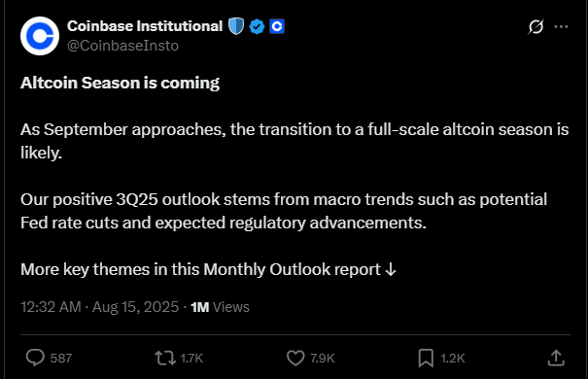This screenshot has width=588, height=379.
Task: Click the 1.2K bookmarks count
Action: pyautogui.click(x=453, y=359)
